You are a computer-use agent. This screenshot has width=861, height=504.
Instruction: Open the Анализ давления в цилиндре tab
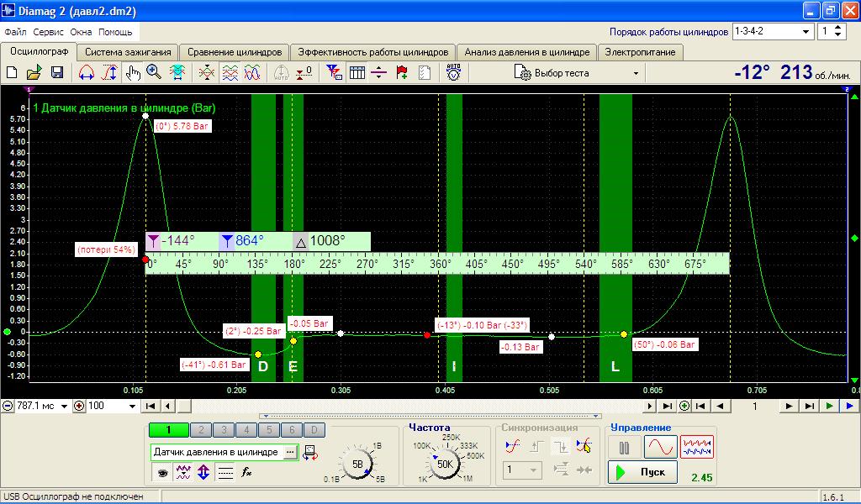click(x=527, y=52)
